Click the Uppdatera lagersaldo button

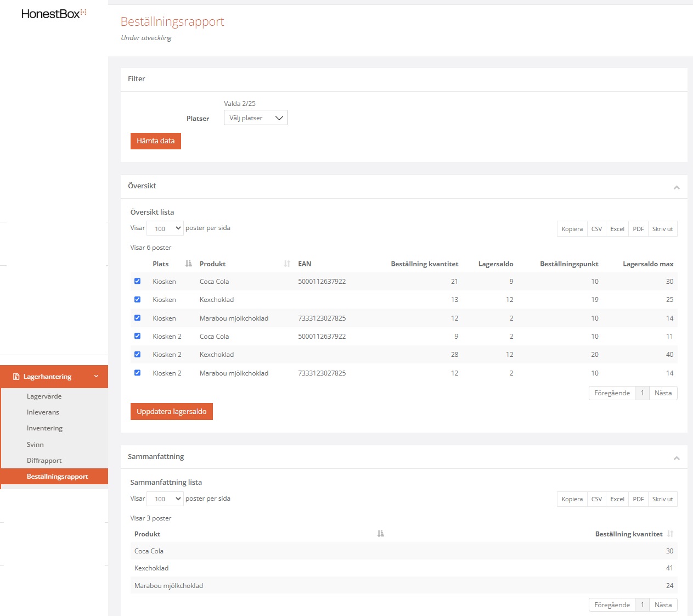[171, 412]
